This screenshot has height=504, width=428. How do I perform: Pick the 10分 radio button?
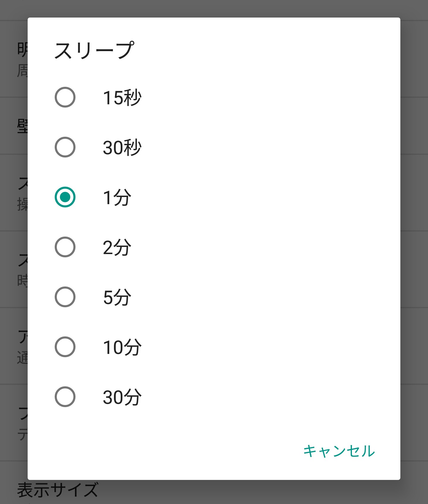point(65,347)
